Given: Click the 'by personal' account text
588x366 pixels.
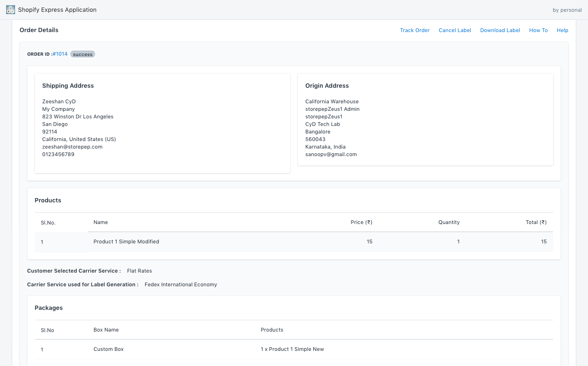Looking at the screenshot, I should pos(567,10).
